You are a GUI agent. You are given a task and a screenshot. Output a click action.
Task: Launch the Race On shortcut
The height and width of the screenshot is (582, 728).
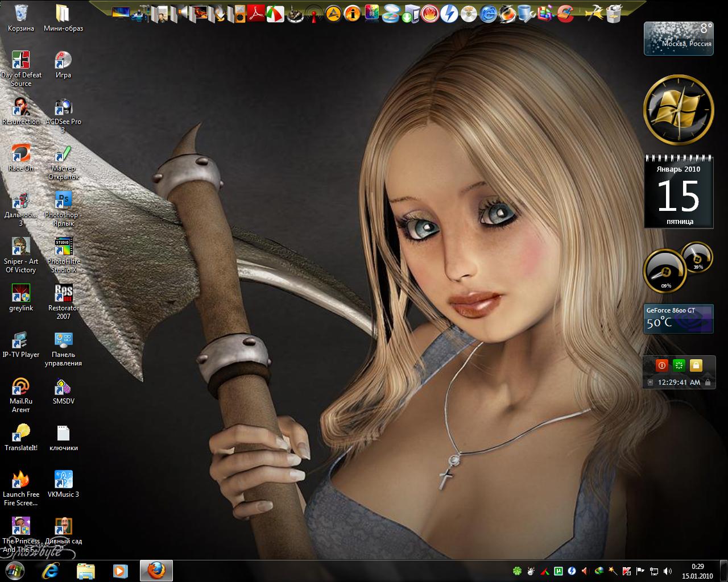click(x=21, y=157)
